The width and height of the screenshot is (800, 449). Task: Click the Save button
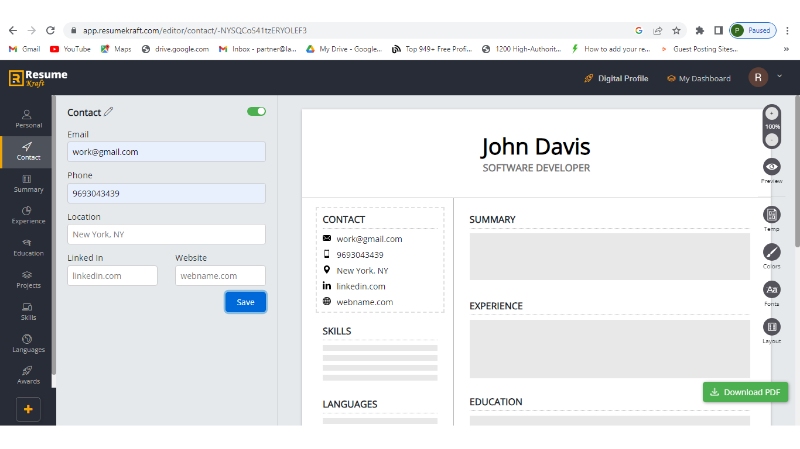[245, 302]
